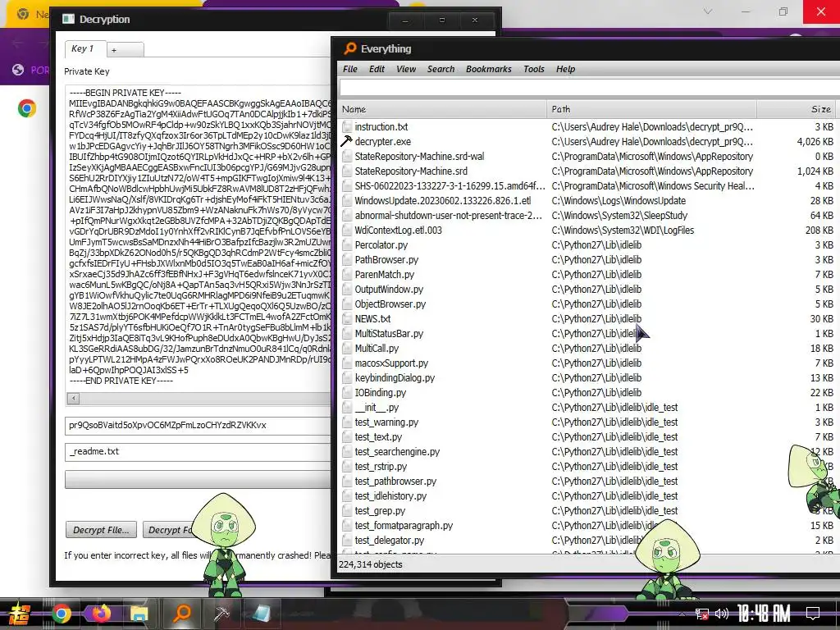This screenshot has height=630, width=840.
Task: Open Chrome from the taskbar
Action: point(61,614)
